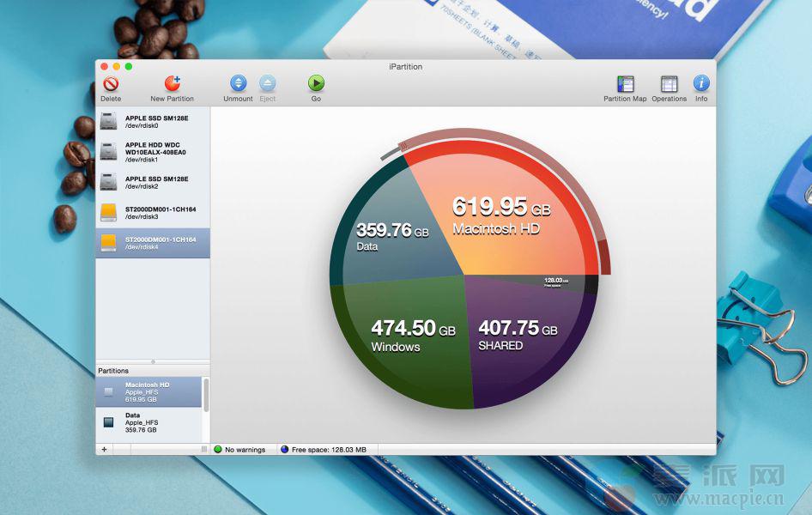Open the Partition Map view
The width and height of the screenshot is (812, 515).
tap(625, 84)
